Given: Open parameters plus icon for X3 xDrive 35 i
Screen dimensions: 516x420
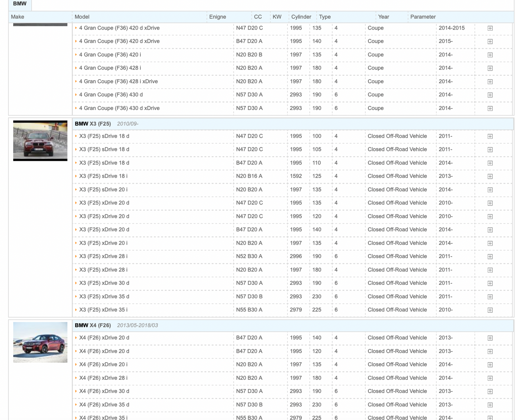Looking at the screenshot, I should (490, 310).
